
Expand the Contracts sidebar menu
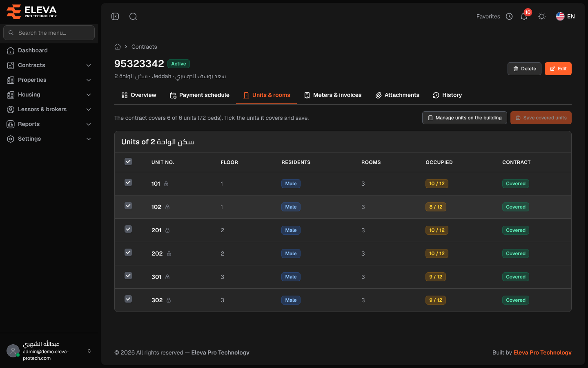49,65
